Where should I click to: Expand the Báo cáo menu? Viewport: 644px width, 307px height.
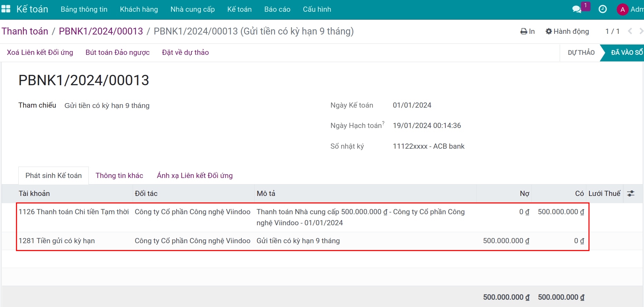[277, 9]
